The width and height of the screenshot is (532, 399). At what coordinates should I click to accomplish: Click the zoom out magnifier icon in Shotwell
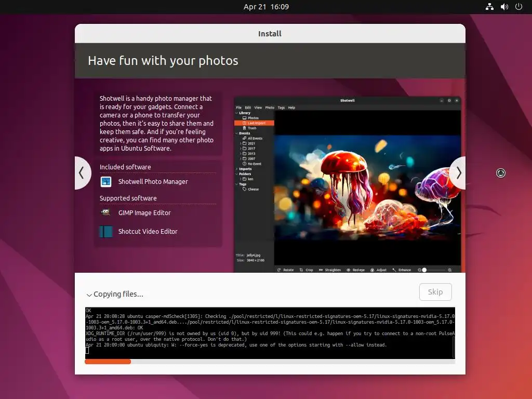(x=419, y=270)
